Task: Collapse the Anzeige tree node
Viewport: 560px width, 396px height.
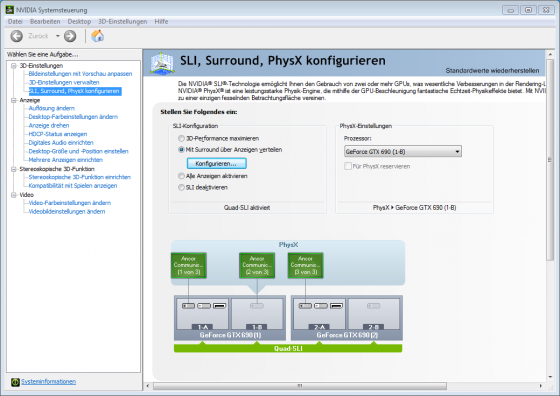Action: click(x=14, y=100)
